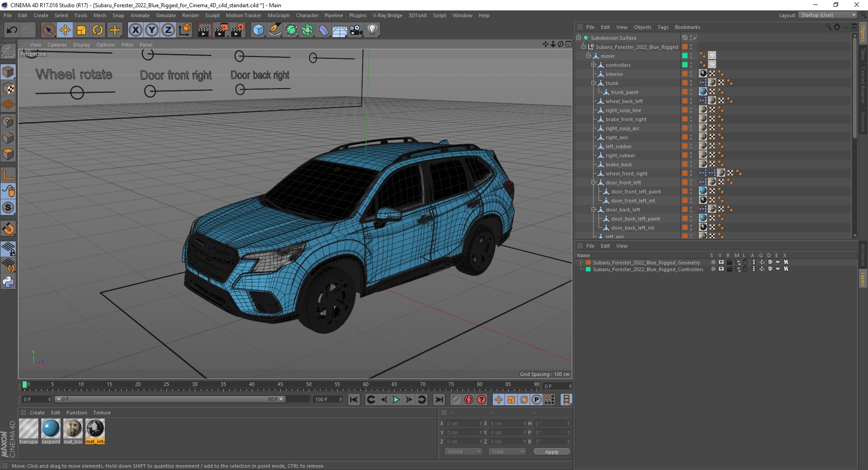Click the Apply button
The image size is (868, 470).
coord(552,452)
